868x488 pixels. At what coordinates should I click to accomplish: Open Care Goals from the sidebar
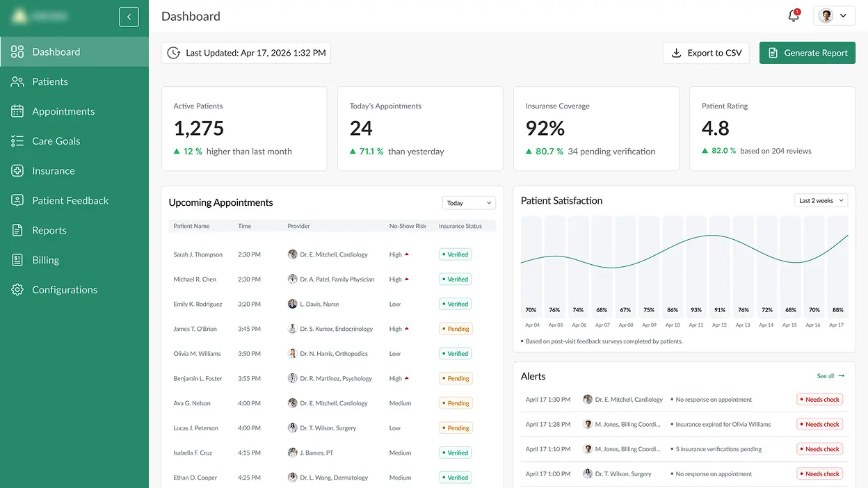[74, 141]
